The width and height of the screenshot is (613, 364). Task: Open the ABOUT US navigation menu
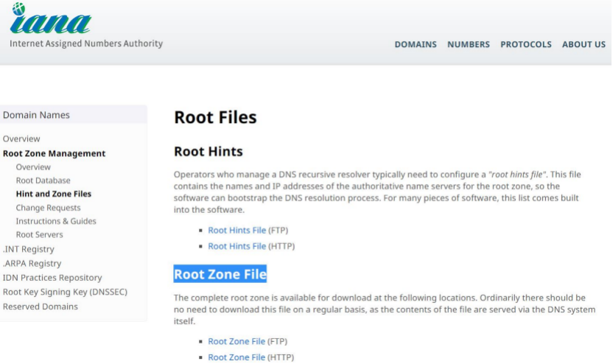click(x=584, y=44)
